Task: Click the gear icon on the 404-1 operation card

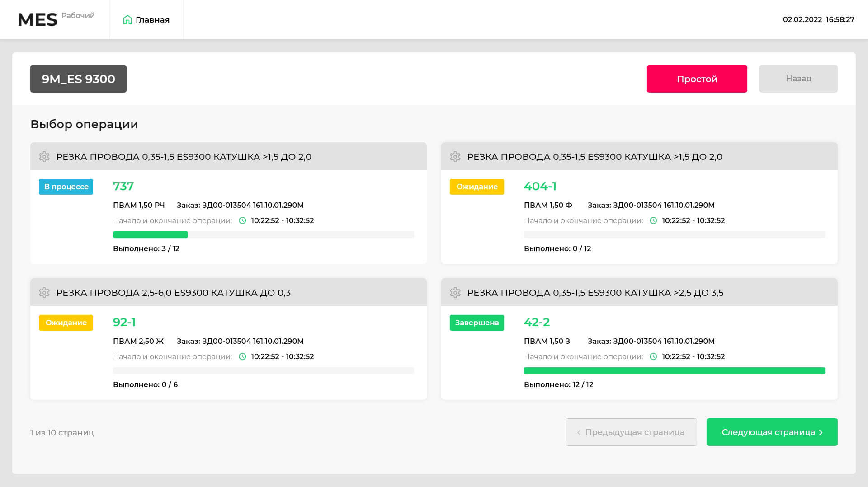Action: coord(455,157)
